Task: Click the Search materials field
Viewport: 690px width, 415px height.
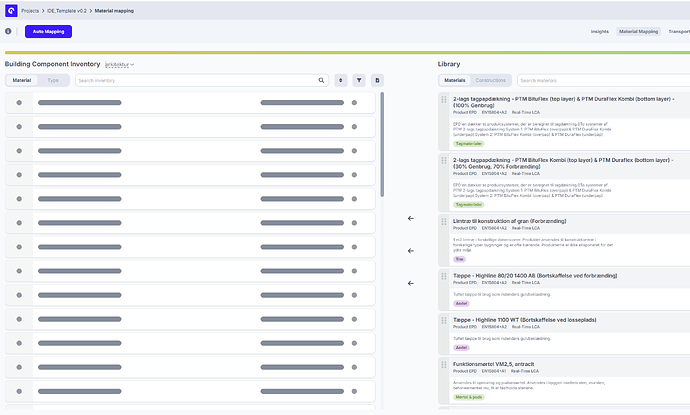Action: click(x=603, y=80)
